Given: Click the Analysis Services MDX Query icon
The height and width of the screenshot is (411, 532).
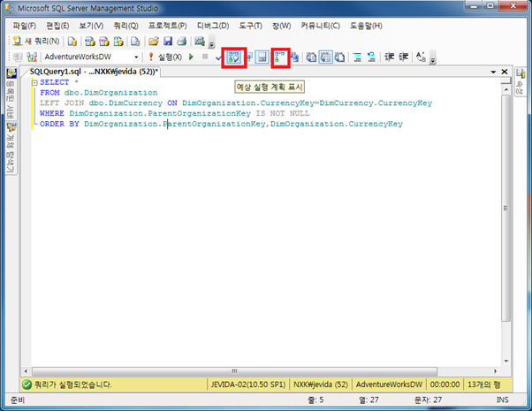Looking at the screenshot, I should point(90,42).
